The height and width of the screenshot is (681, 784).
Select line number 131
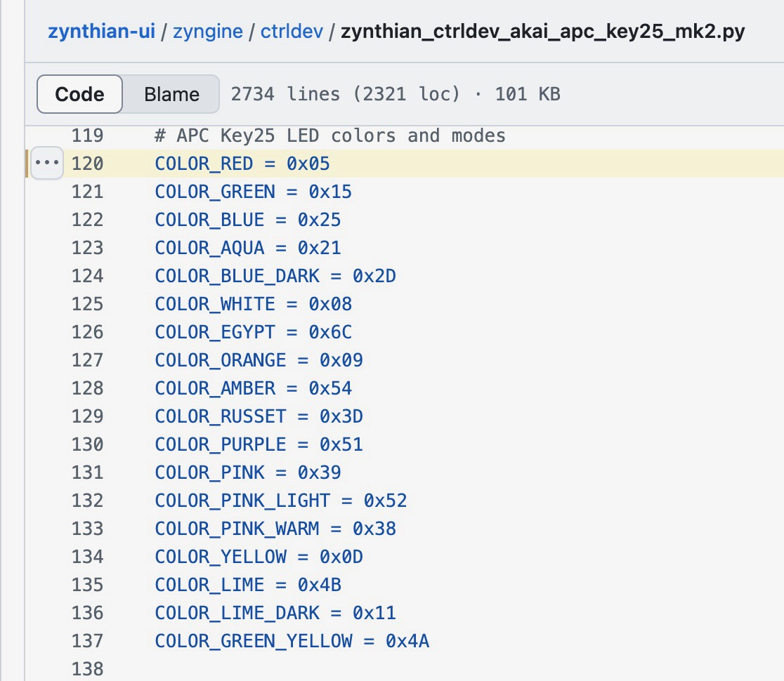click(x=88, y=472)
